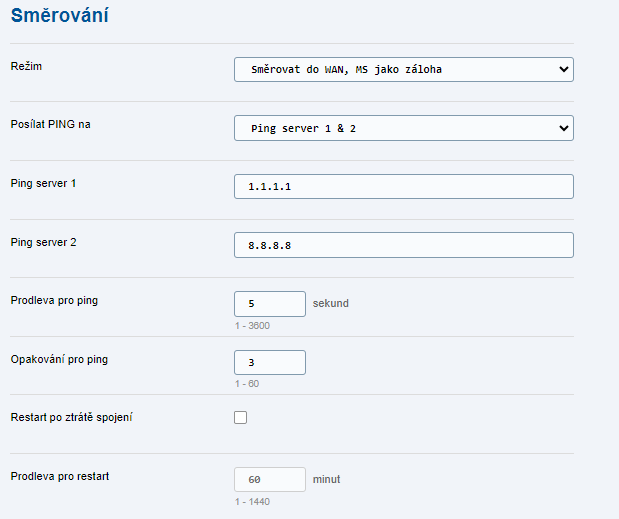Click the Prodleva pro ping seconds field

(270, 304)
